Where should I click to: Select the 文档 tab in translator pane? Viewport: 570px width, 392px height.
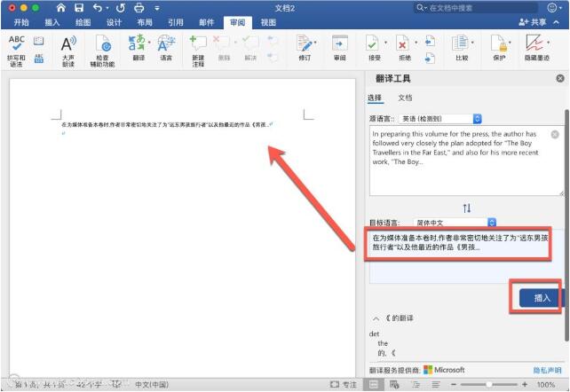click(405, 98)
